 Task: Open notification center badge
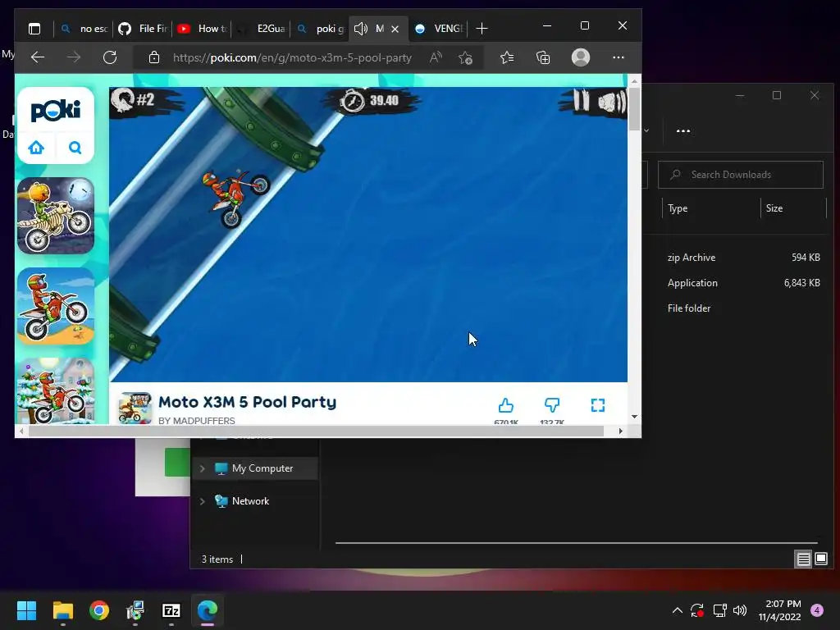[817, 610]
